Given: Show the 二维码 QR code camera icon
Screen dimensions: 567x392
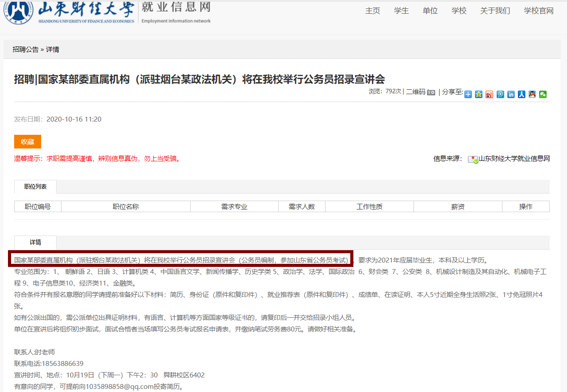Looking at the screenshot, I should [431, 92].
